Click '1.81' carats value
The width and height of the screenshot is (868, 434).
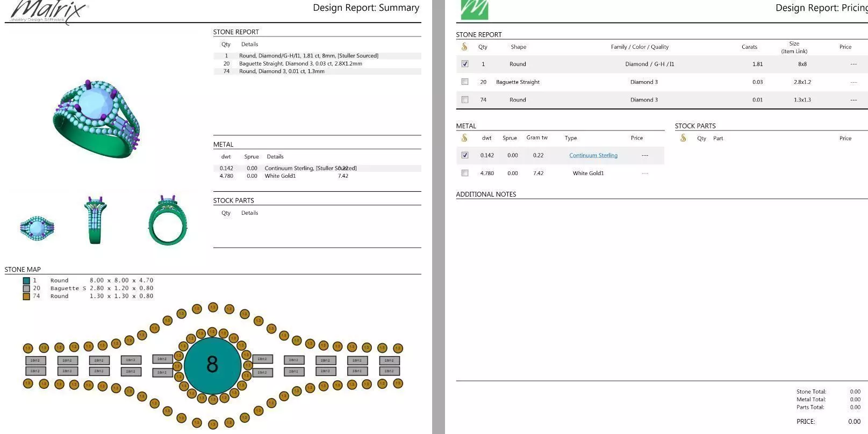(x=757, y=64)
